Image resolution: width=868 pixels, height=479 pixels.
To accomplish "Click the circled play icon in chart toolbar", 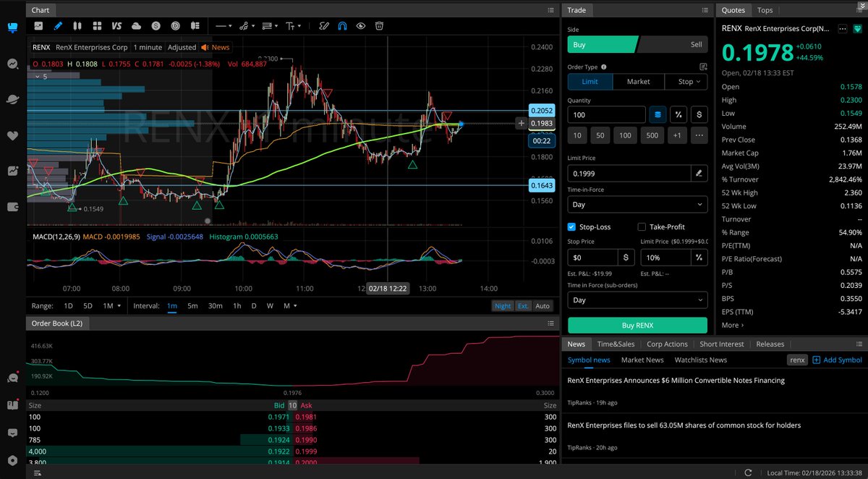I will pos(175,26).
